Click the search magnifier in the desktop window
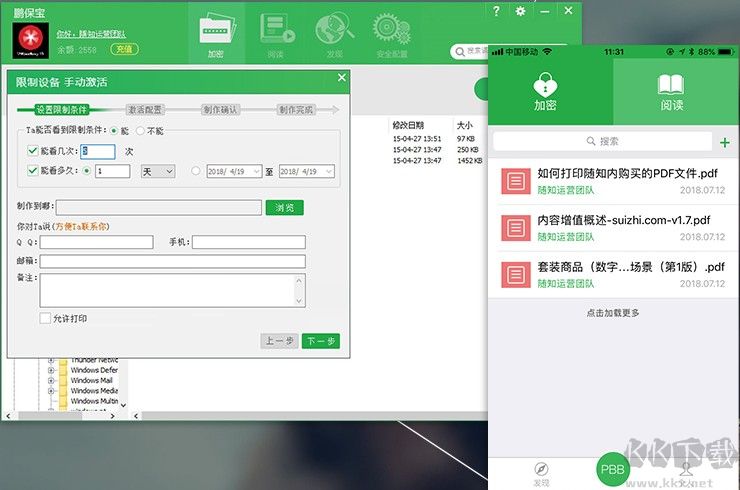 point(460,51)
